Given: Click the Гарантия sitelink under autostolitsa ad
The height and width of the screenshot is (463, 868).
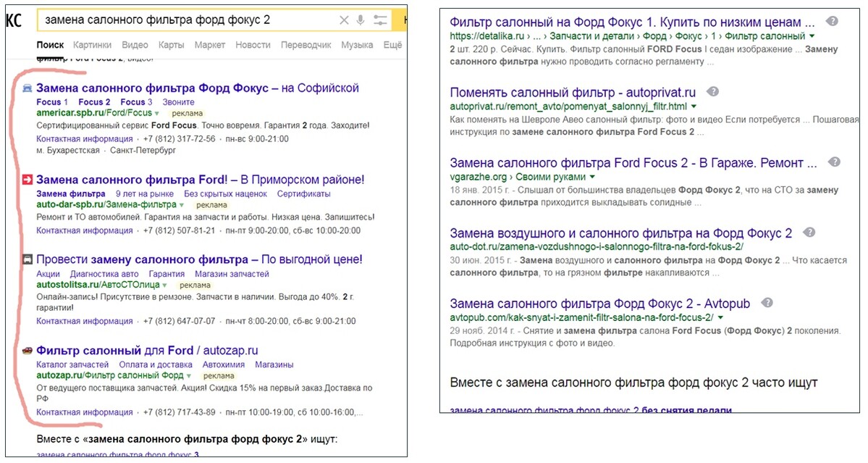Looking at the screenshot, I should (167, 274).
